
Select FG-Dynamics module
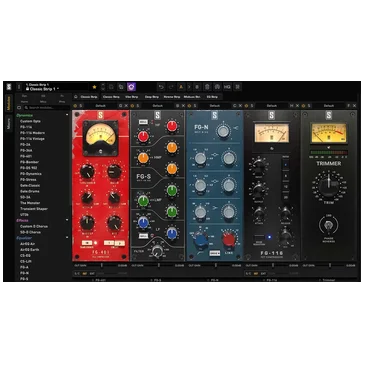tap(31, 174)
